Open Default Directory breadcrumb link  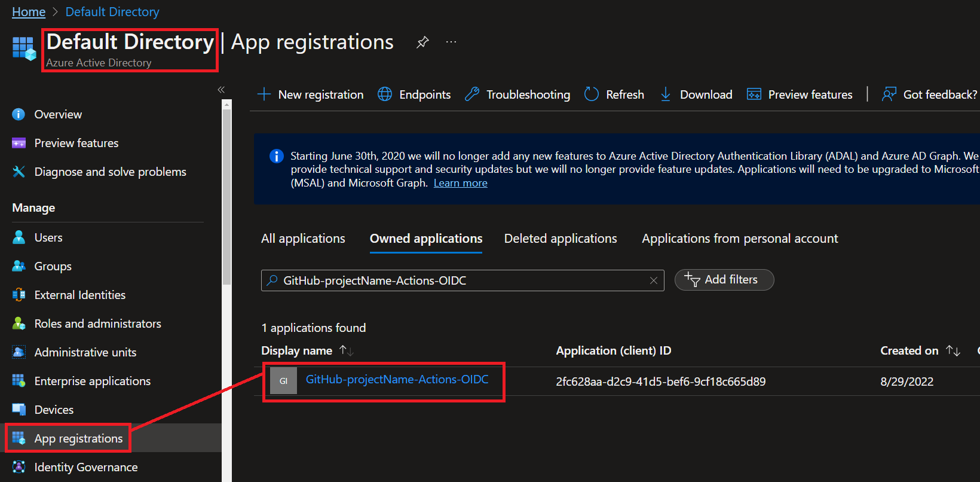[x=112, y=12]
